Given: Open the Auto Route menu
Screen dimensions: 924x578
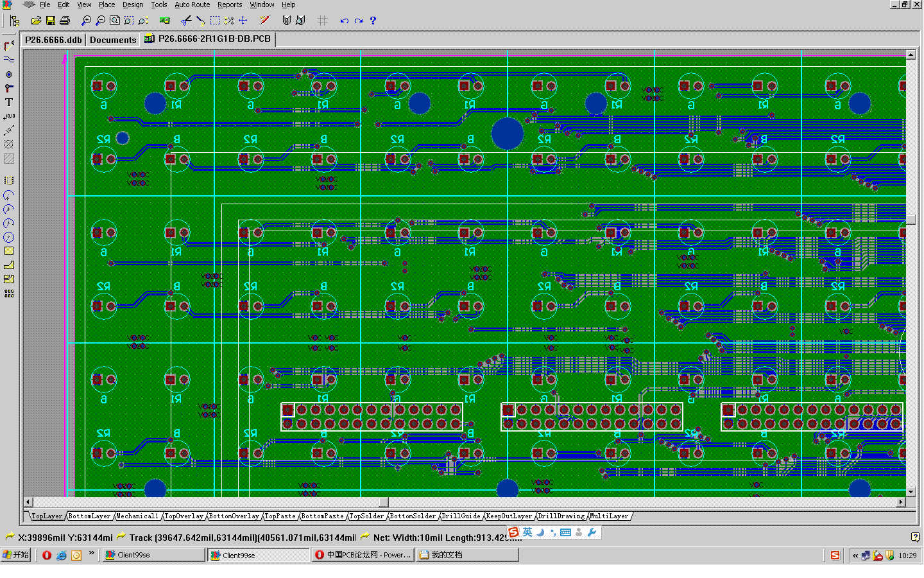Looking at the screenshot, I should [x=193, y=4].
